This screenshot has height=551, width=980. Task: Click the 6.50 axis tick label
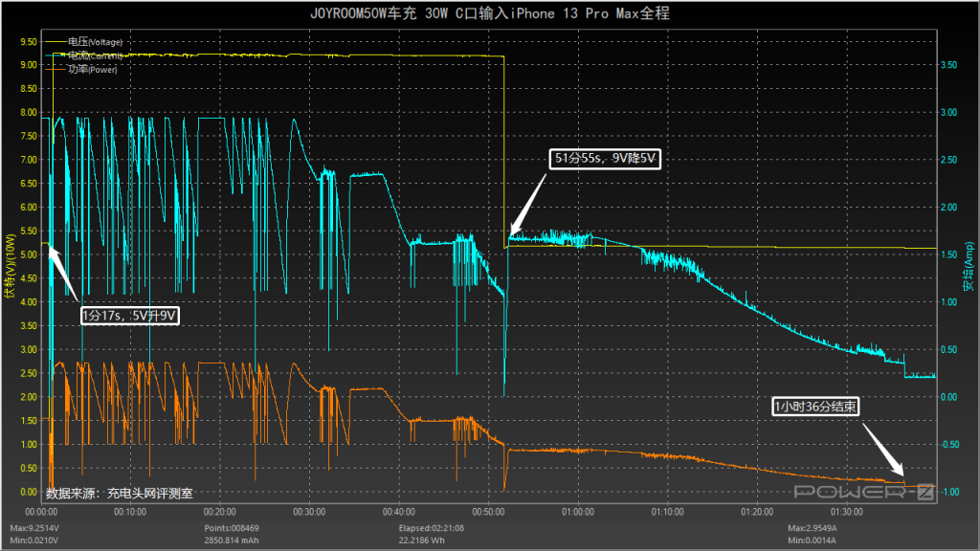[x=29, y=184]
